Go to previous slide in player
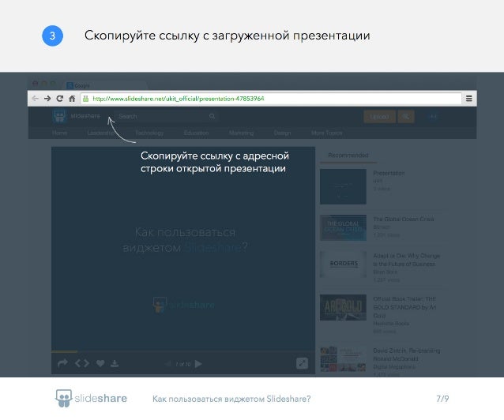 [167, 364]
